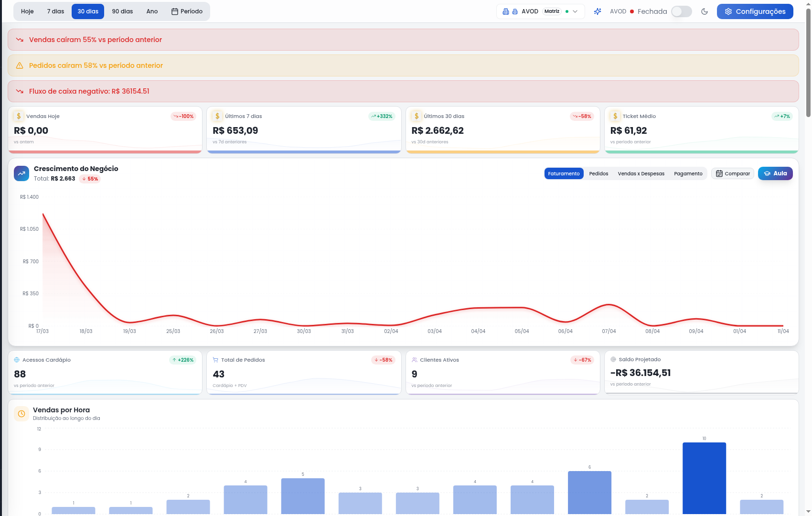Select the 7 dias time range
Viewport: 812px width, 516px height.
click(55, 11)
